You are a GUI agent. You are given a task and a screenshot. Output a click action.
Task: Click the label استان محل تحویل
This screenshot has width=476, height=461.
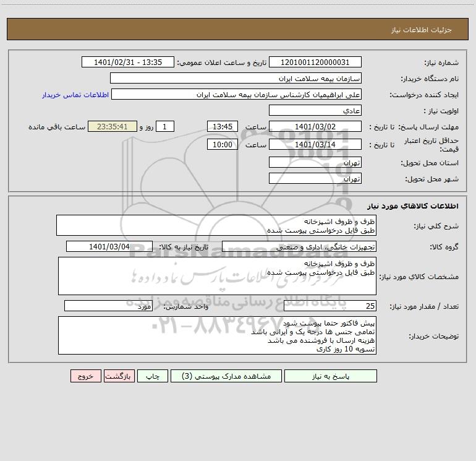430,163
